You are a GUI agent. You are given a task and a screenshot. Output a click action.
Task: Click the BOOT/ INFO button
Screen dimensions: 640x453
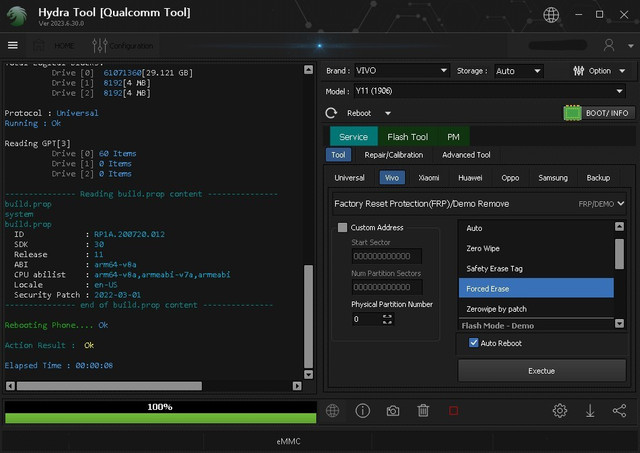607,113
